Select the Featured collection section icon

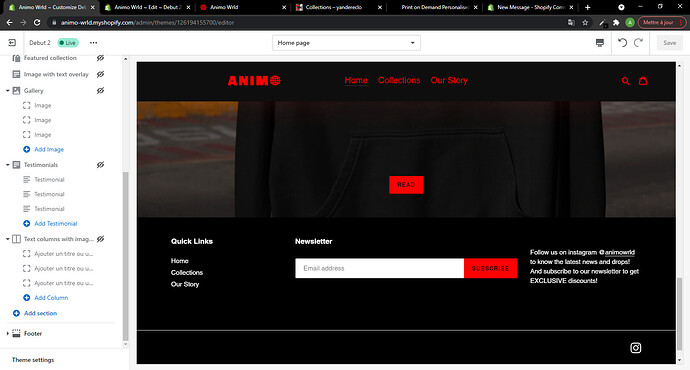point(16,58)
